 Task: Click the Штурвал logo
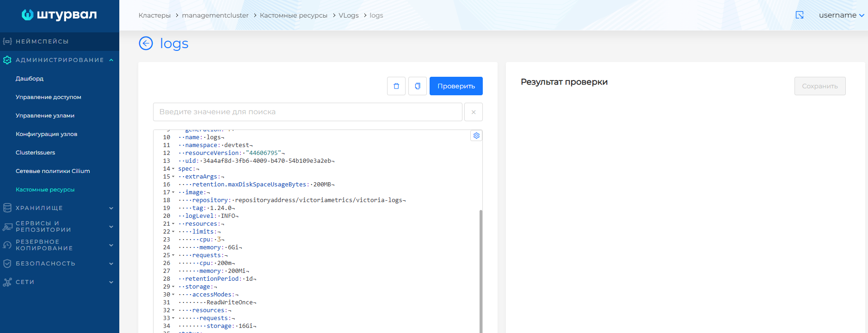(x=59, y=15)
